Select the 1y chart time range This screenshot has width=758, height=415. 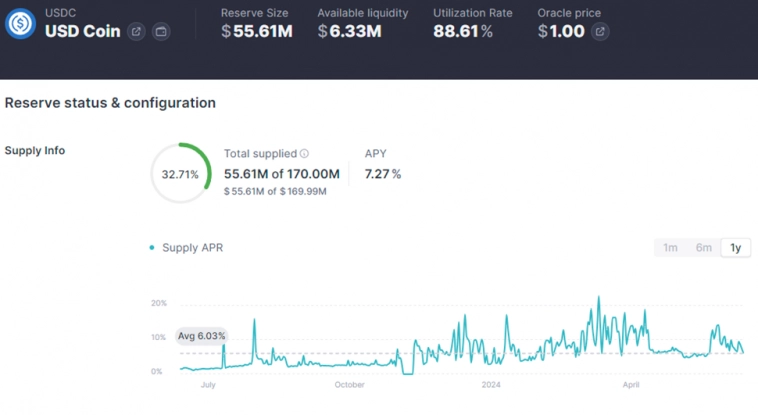click(x=736, y=248)
